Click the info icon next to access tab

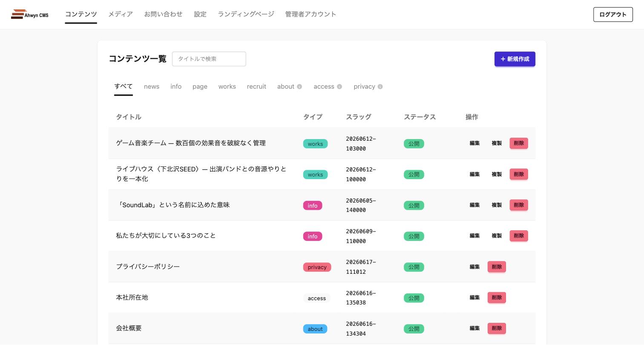point(339,87)
